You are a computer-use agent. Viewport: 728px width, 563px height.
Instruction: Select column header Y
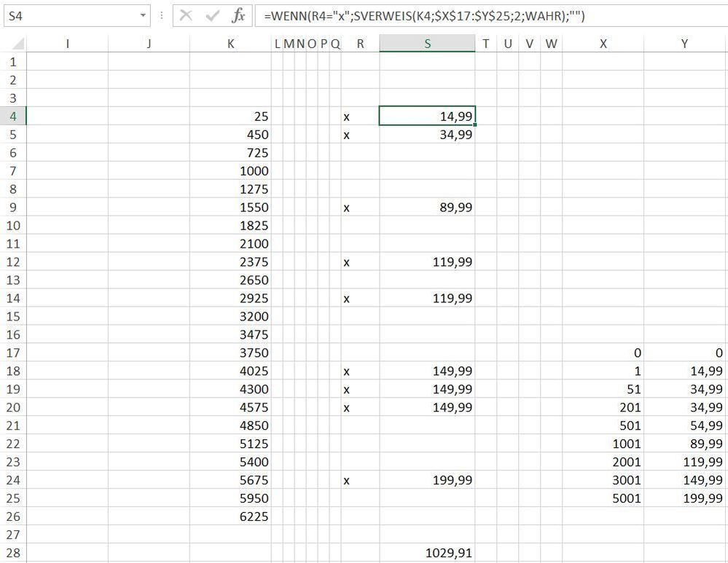684,44
